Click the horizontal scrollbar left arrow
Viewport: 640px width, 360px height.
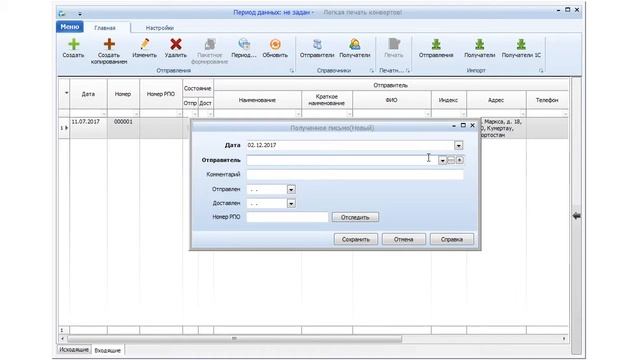point(62,338)
